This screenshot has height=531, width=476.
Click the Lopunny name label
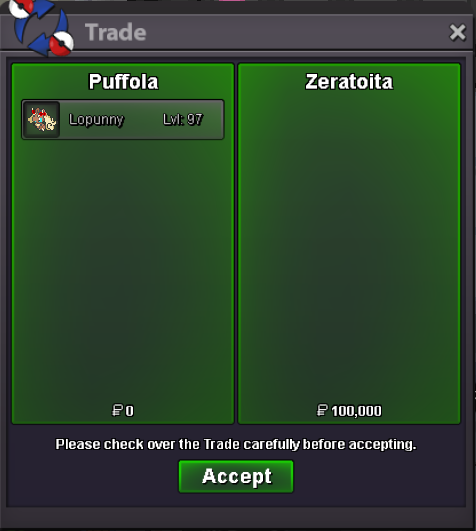(96, 120)
